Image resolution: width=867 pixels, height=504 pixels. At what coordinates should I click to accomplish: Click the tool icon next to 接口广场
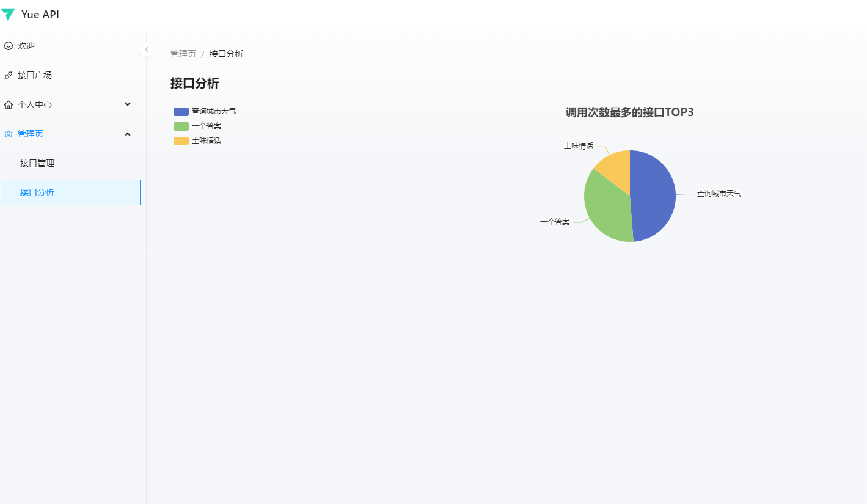[x=8, y=75]
